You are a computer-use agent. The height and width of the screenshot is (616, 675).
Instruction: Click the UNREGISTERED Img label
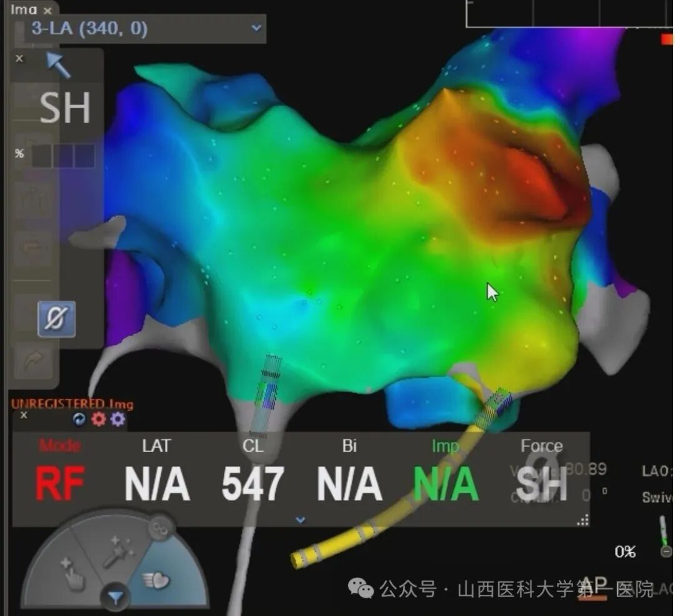point(72,404)
